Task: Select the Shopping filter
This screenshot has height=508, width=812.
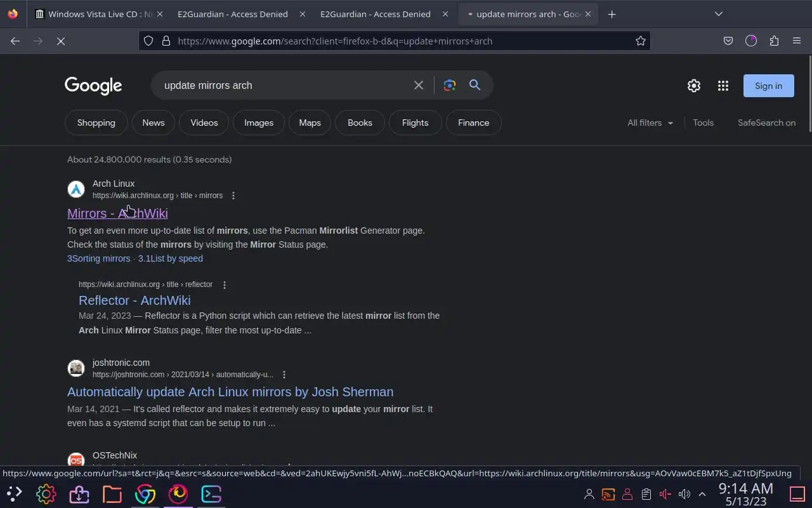Action: point(96,123)
